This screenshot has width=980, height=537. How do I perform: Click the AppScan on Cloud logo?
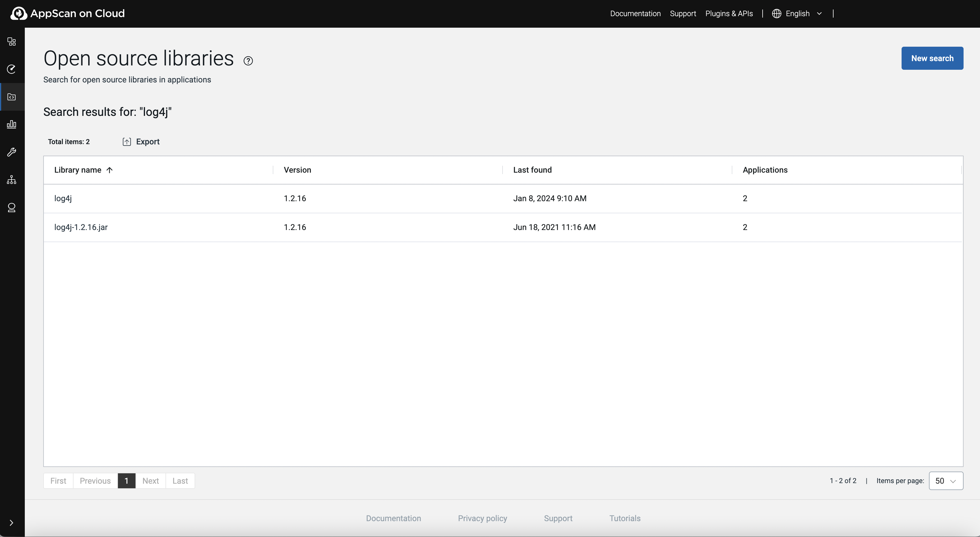(x=68, y=14)
